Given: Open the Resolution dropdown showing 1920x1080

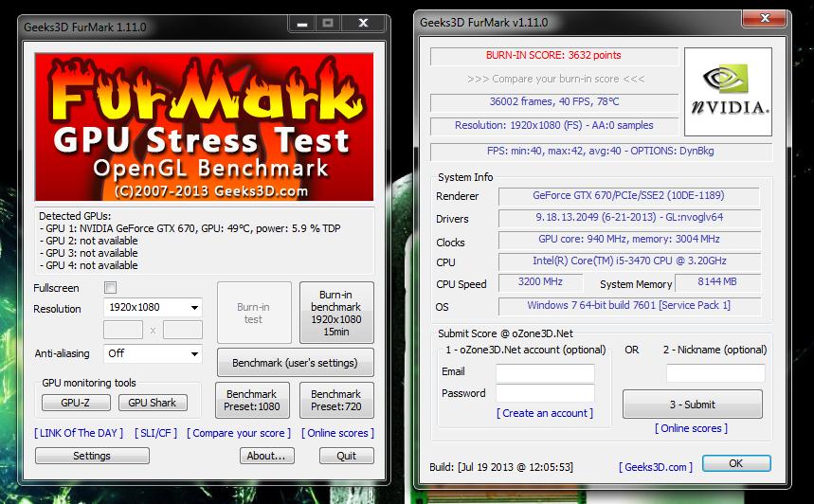Looking at the screenshot, I should click(x=153, y=307).
